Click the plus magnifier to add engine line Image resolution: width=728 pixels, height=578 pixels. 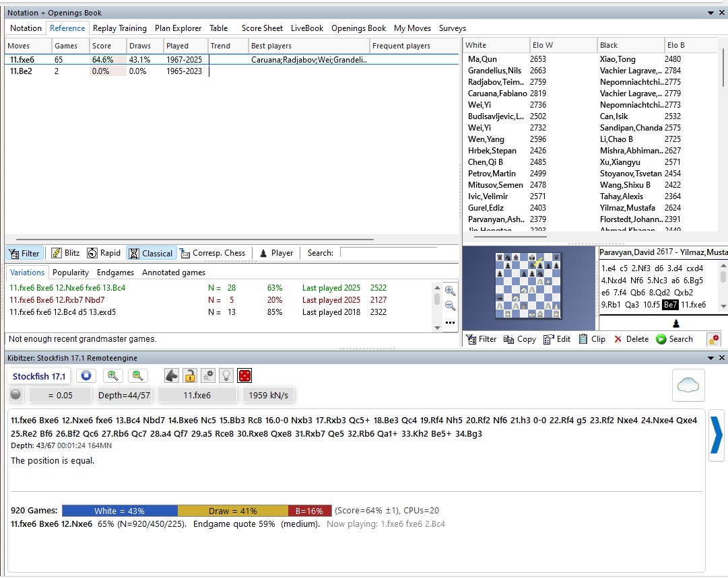113,376
